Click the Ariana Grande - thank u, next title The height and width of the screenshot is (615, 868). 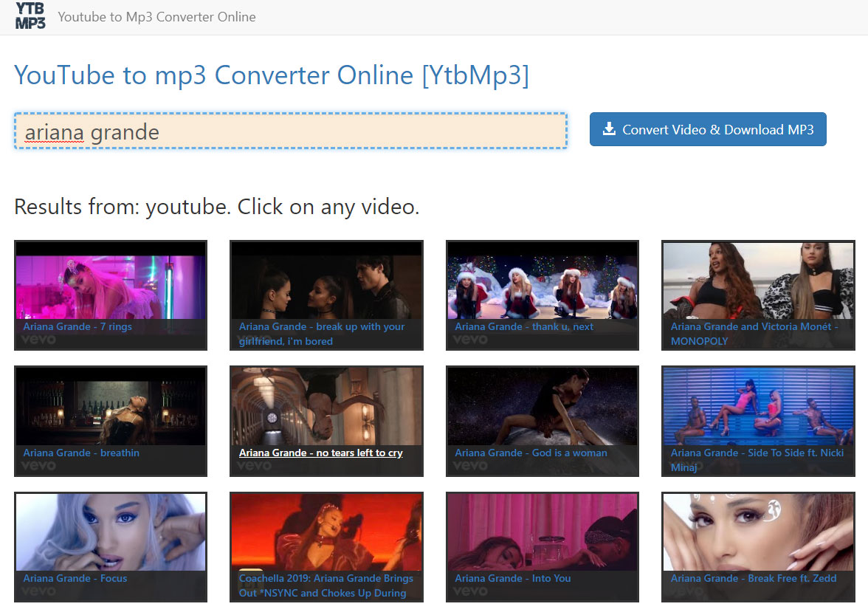tap(524, 326)
